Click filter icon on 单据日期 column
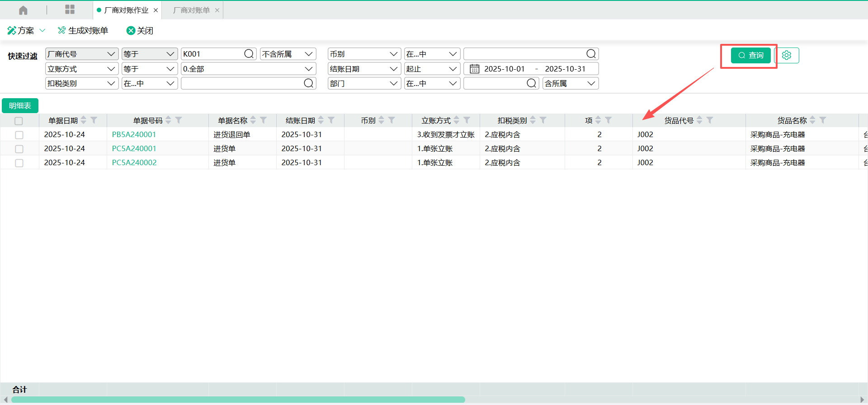Image resolution: width=868 pixels, height=405 pixels. pyautogui.click(x=94, y=120)
